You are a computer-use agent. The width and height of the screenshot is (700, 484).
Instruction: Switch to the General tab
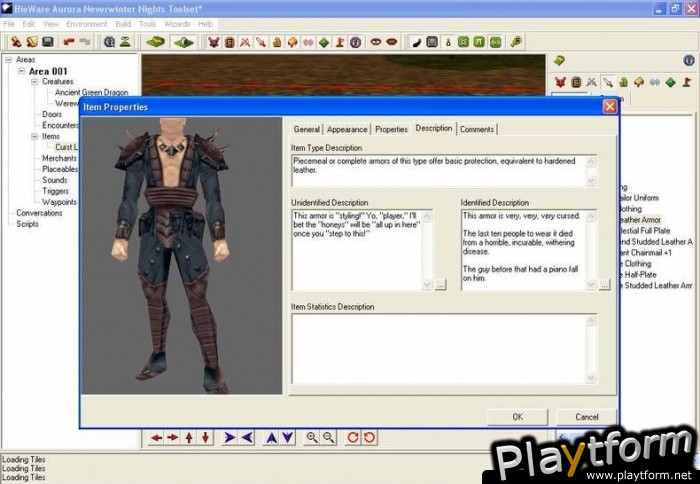(307, 129)
